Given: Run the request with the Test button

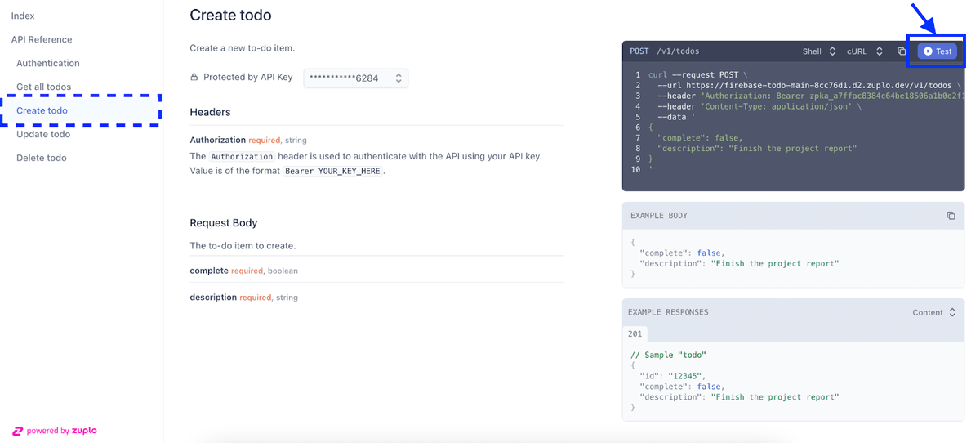Looking at the screenshot, I should point(937,51).
